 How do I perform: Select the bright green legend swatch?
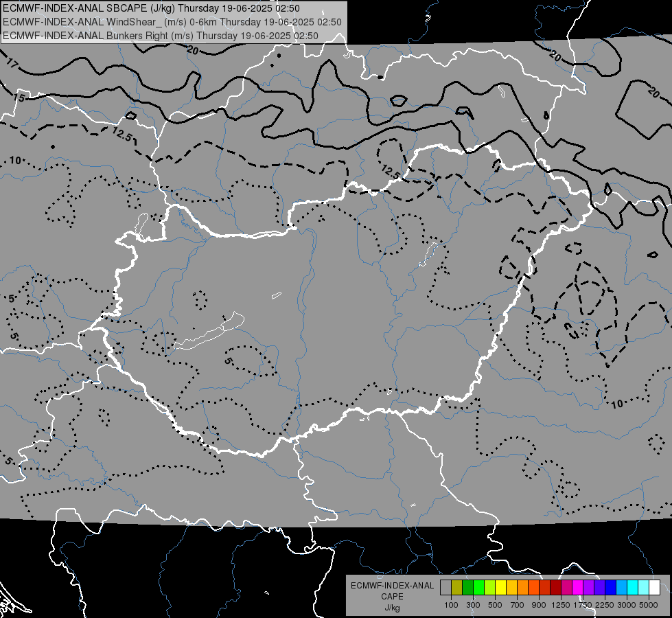click(x=478, y=588)
